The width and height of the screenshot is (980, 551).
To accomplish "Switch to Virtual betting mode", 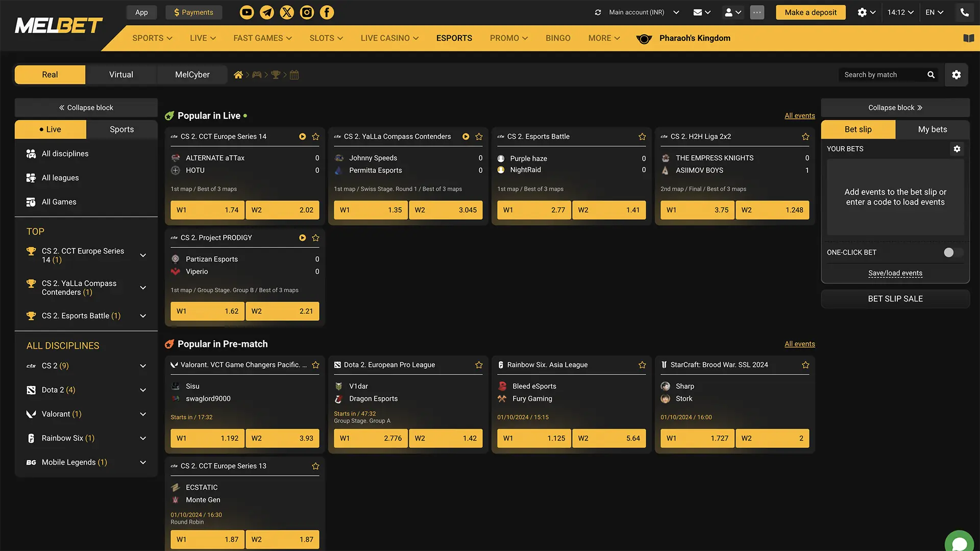I will tap(120, 74).
